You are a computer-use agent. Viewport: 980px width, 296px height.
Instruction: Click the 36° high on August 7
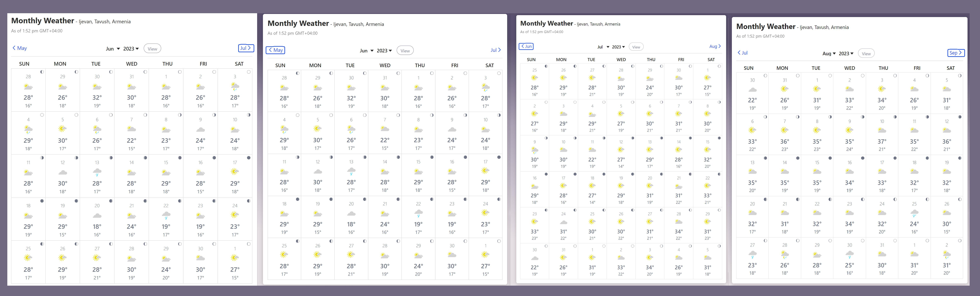(x=784, y=142)
